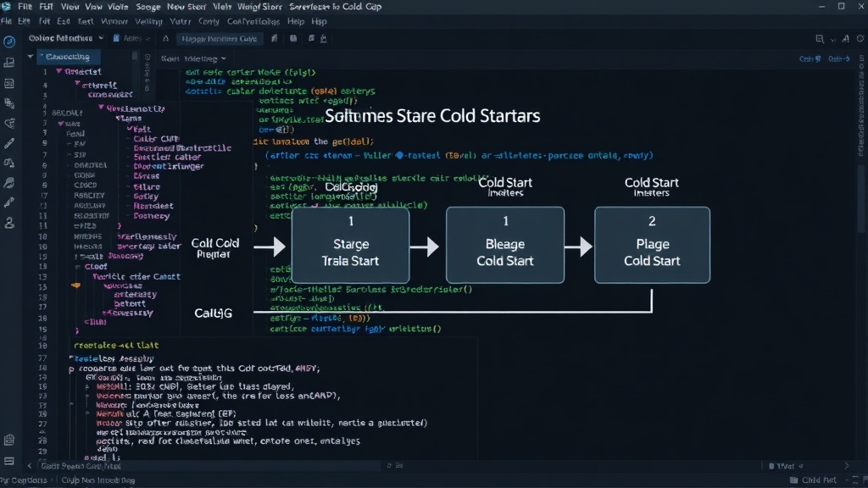This screenshot has width=868, height=488.
Task: Click the editor minimap strip on right edge
Action: 861,105
